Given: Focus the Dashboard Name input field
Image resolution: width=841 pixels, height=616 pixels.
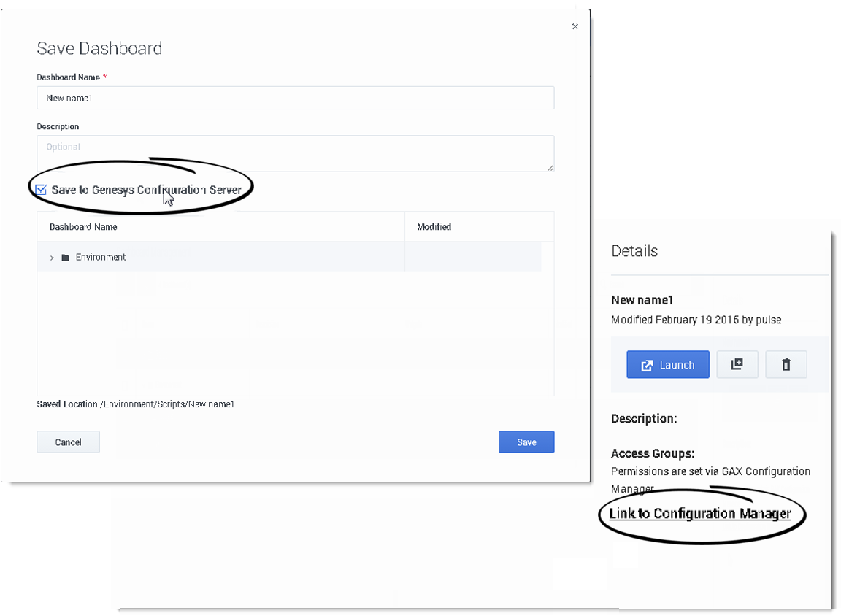Looking at the screenshot, I should [x=296, y=98].
